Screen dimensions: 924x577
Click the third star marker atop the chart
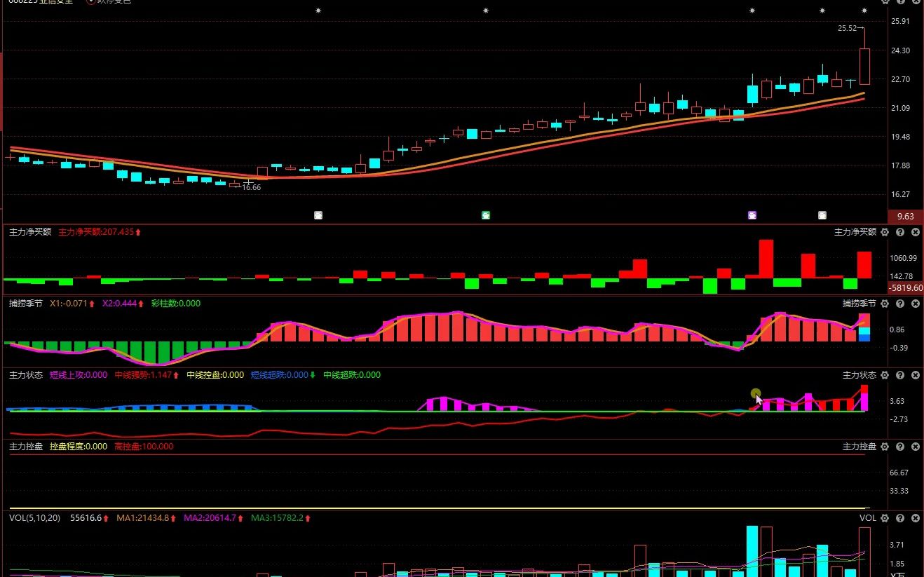(x=752, y=11)
